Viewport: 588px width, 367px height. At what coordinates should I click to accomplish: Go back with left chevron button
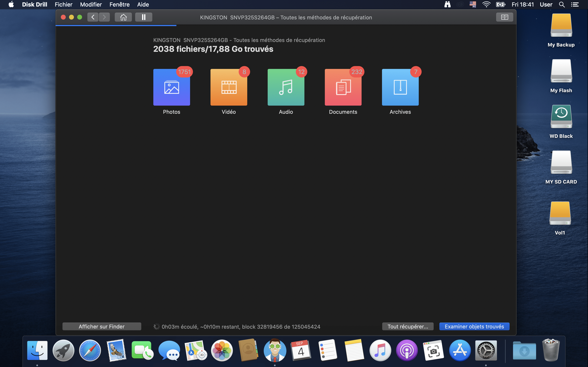pos(93,17)
